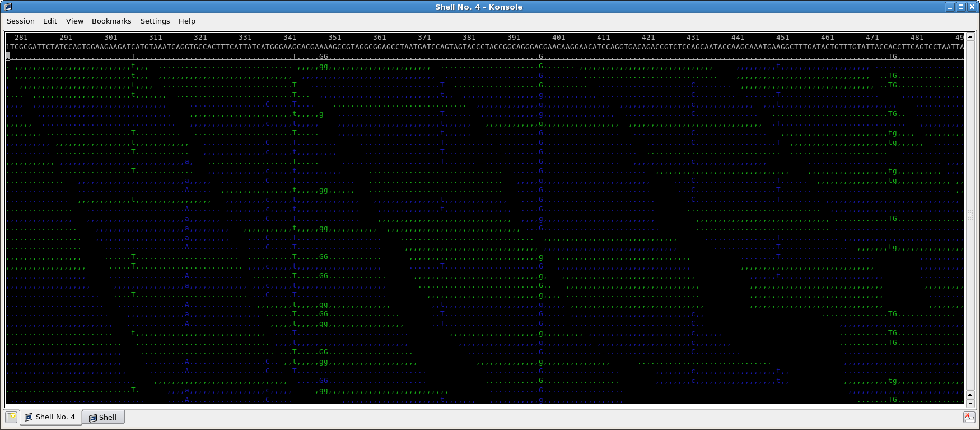
Task: Maximize the Konsole window
Action: tap(960, 7)
